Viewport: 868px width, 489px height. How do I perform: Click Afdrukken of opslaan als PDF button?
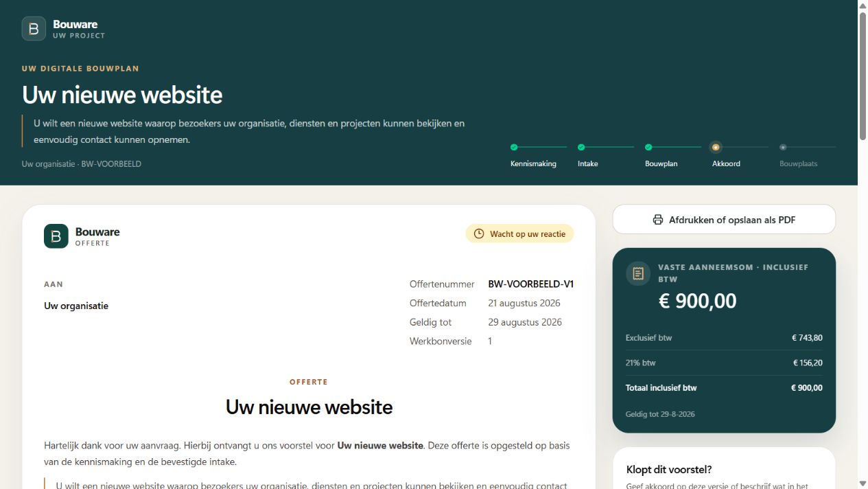coord(724,220)
